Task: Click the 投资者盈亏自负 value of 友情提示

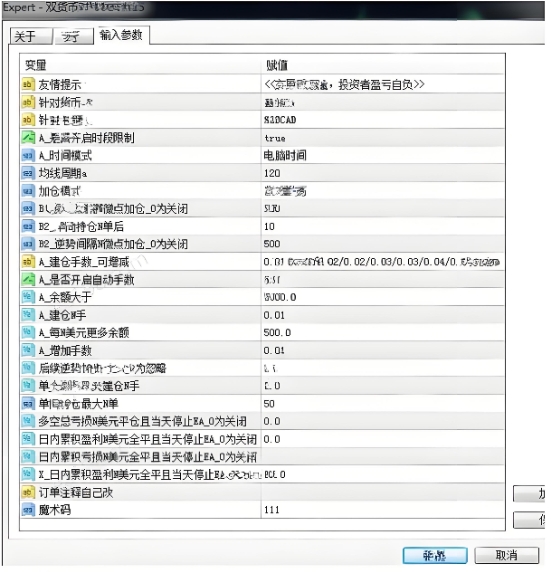Action: click(x=345, y=85)
